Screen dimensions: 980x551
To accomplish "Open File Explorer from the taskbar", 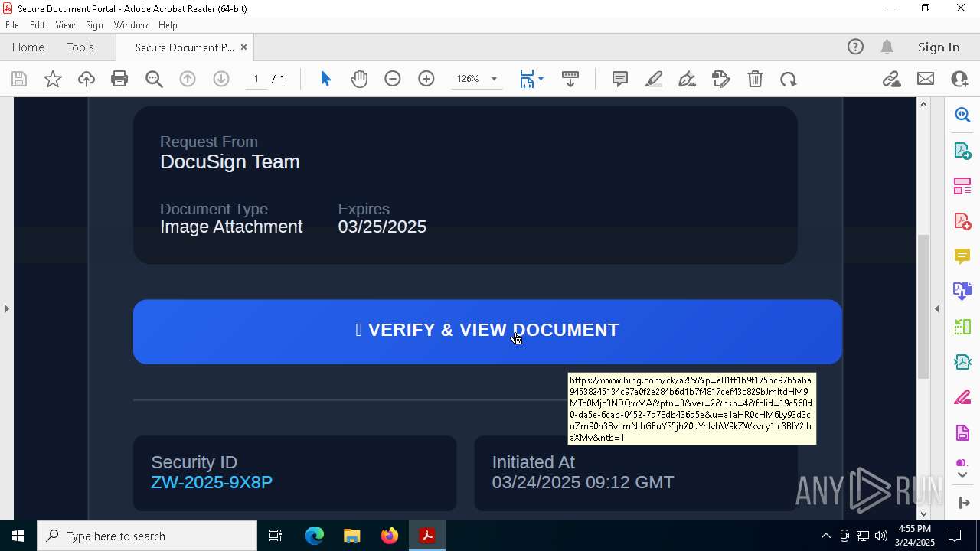I will [351, 536].
